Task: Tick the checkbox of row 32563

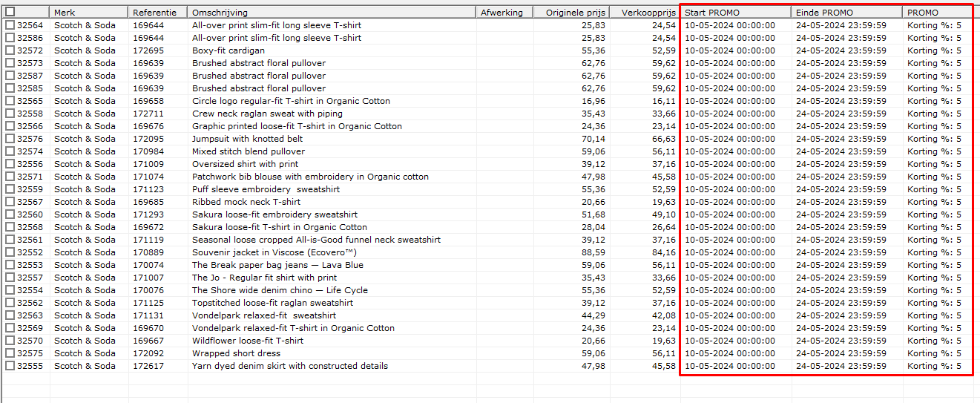Action: point(10,315)
